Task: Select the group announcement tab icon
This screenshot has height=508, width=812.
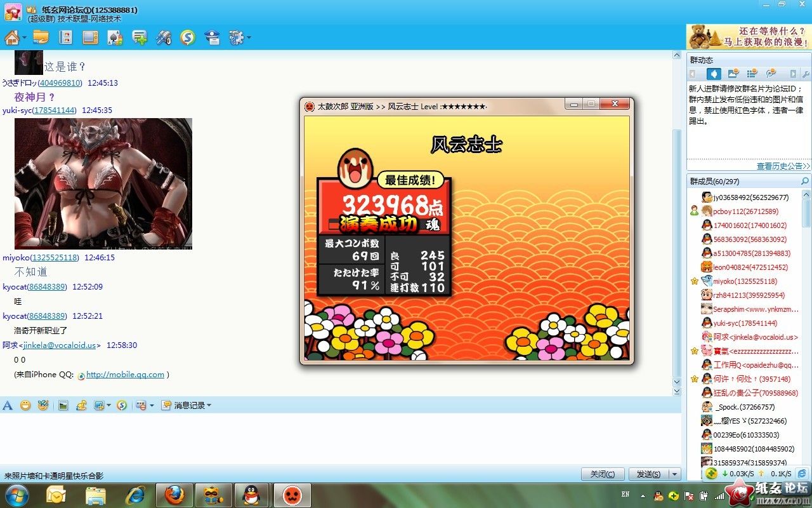Action: [x=714, y=74]
